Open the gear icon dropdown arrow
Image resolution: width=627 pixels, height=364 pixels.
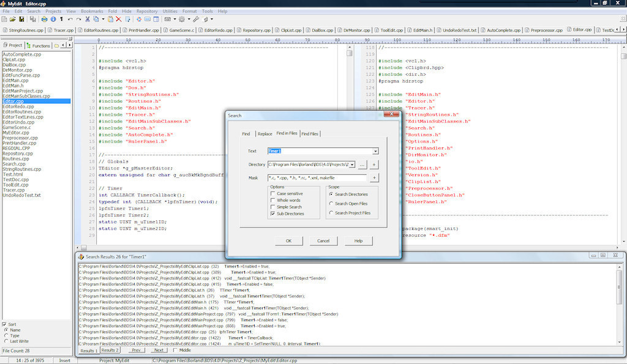click(x=189, y=19)
